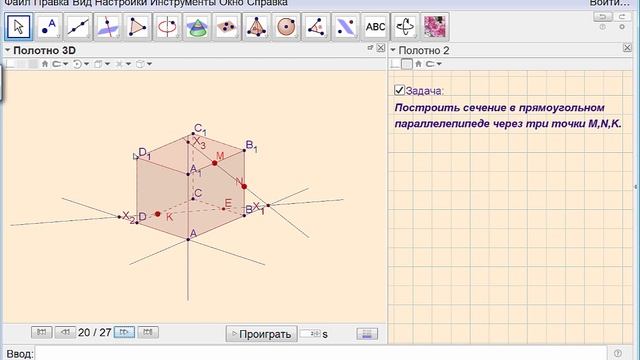Select the Angle tool

pyautogui.click(x=316, y=27)
